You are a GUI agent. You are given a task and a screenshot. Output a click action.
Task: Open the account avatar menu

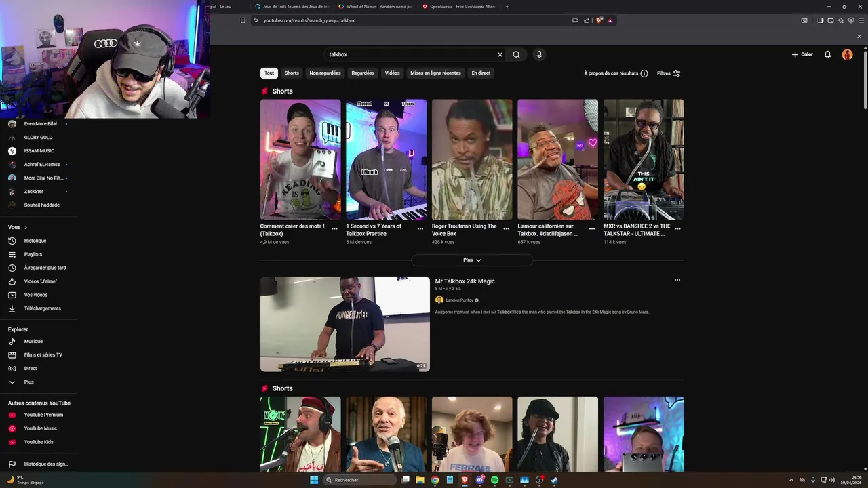(x=847, y=54)
